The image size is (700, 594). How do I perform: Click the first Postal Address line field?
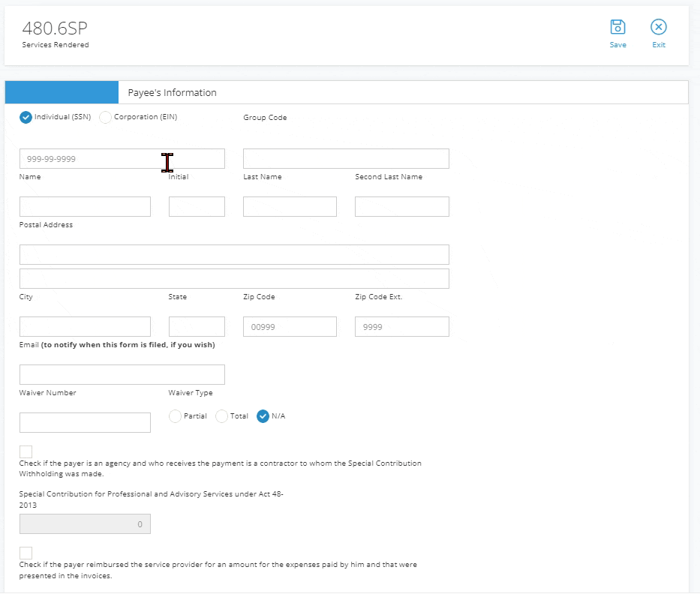(x=234, y=254)
